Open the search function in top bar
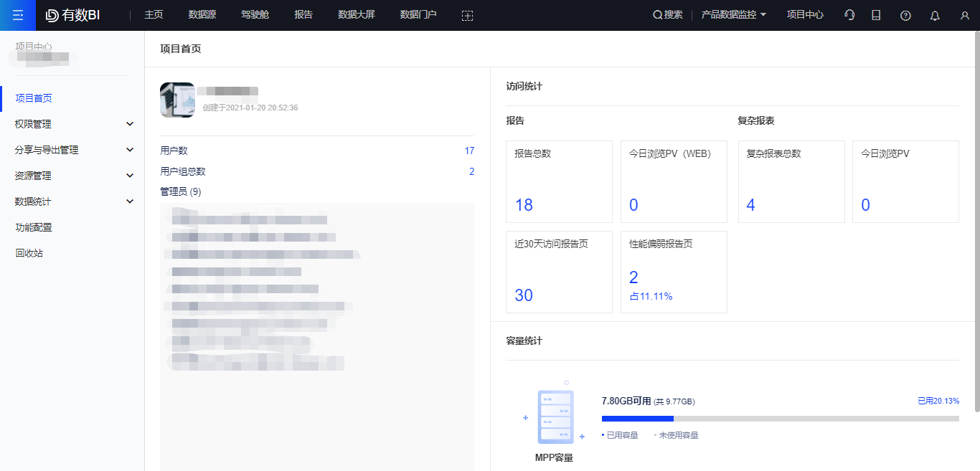Screen dimensions: 980x471 coord(666,14)
